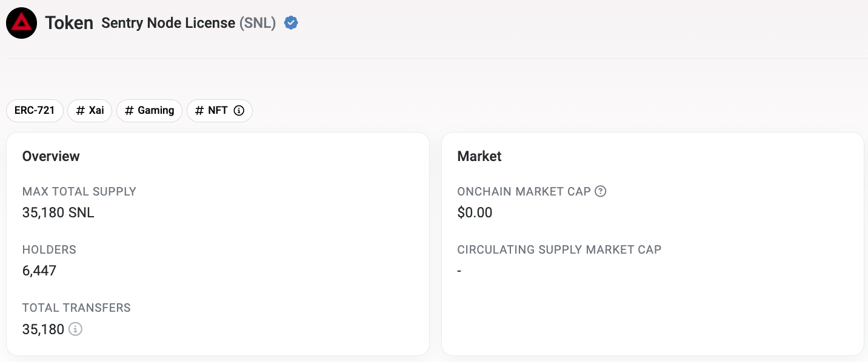Click the Market card heading
868x362 pixels.
[x=479, y=156]
